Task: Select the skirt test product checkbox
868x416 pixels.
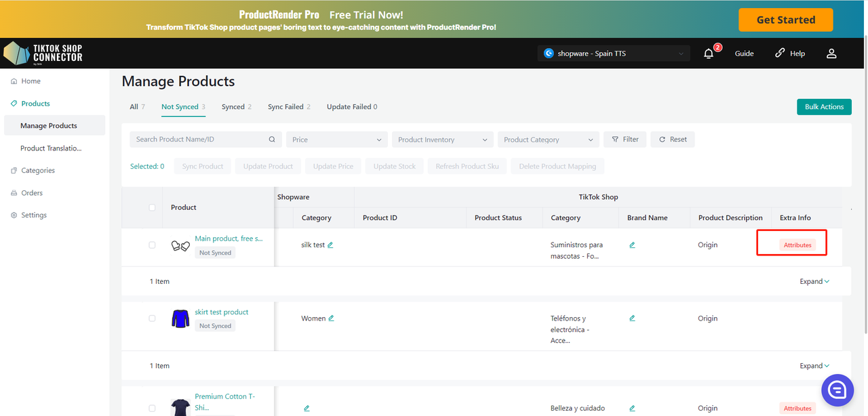Action: [x=152, y=318]
